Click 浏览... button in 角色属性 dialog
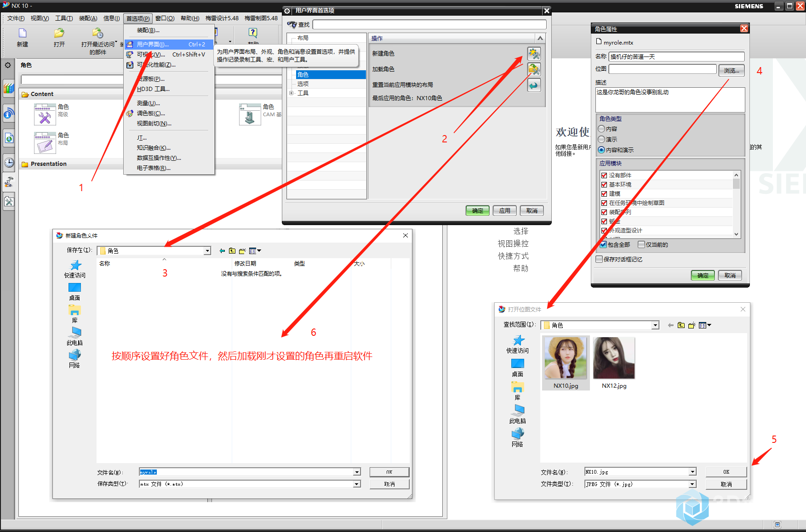The width and height of the screenshot is (806, 532). [732, 70]
